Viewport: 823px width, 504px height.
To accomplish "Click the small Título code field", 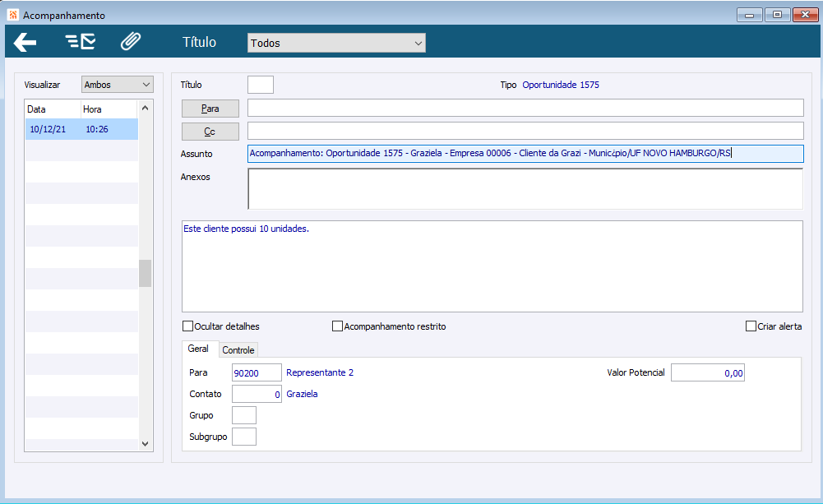I will click(x=261, y=85).
